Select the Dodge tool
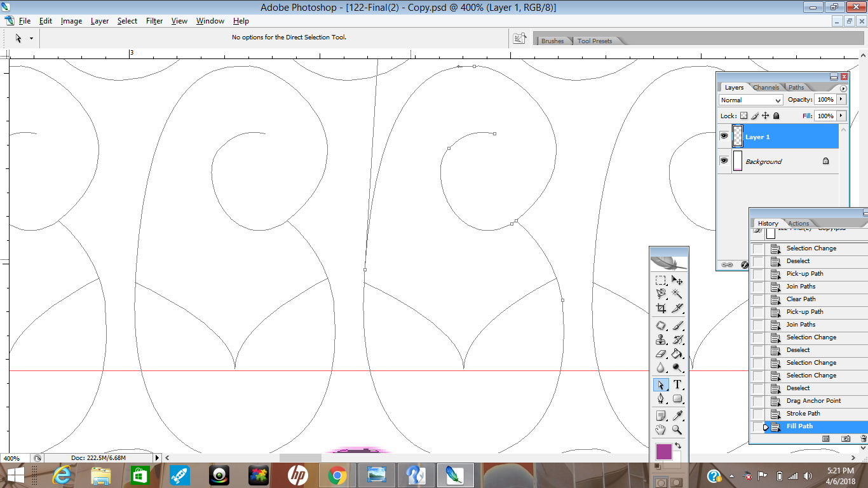The image size is (868, 488). [677, 367]
